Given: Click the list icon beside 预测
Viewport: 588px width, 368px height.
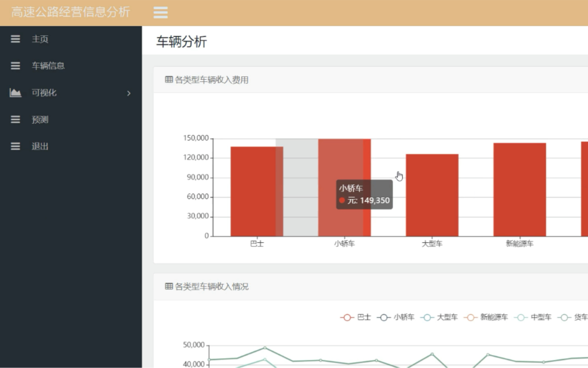Looking at the screenshot, I should click(x=15, y=119).
